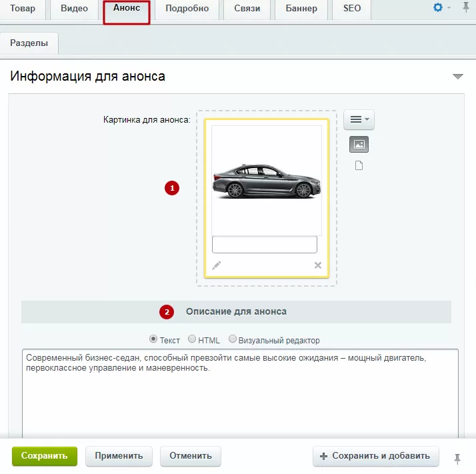Screen dimensions: 476x474
Task: Click the car thumbnail image
Action: [x=267, y=181]
